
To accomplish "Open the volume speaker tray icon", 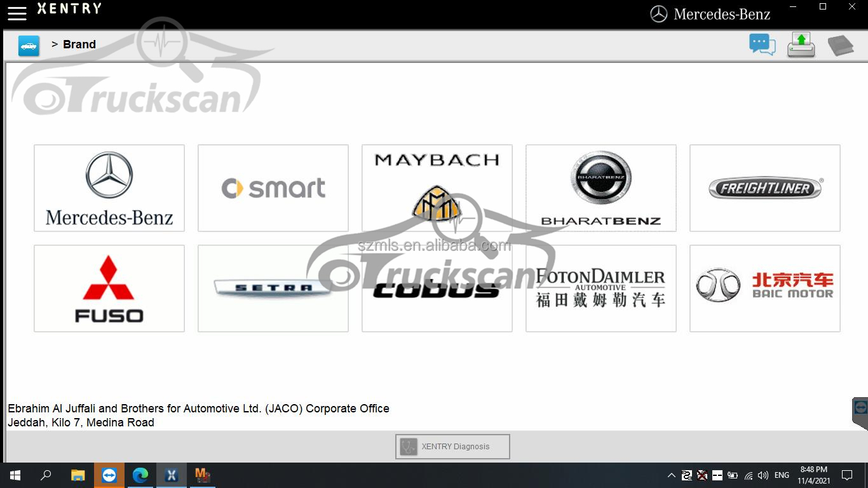I will pyautogui.click(x=763, y=475).
